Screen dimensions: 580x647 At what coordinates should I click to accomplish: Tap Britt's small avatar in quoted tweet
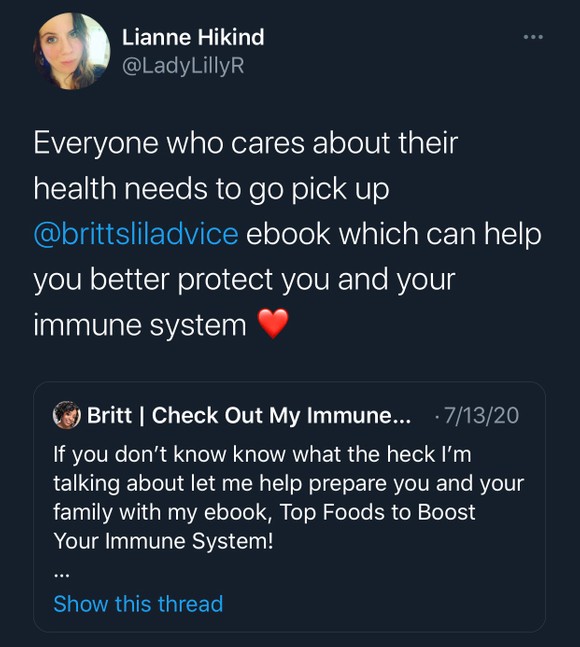(66, 415)
